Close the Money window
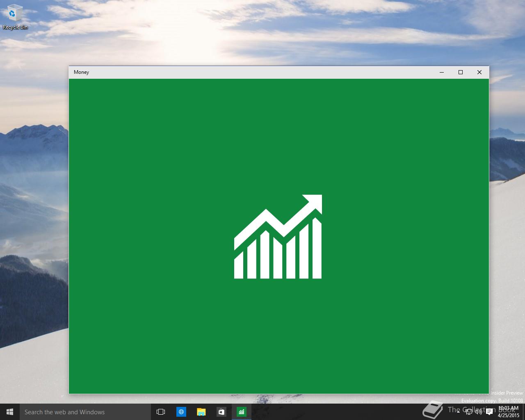525x420 pixels. (479, 72)
